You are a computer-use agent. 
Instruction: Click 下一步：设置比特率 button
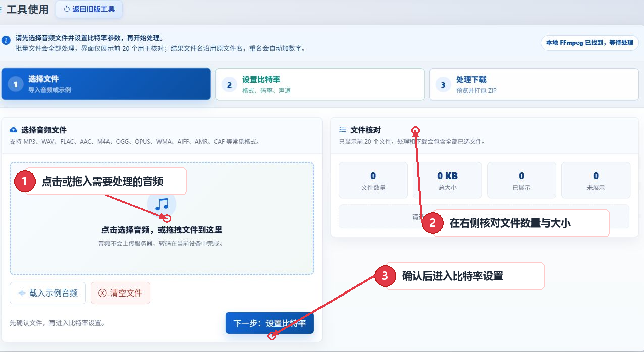click(x=270, y=323)
